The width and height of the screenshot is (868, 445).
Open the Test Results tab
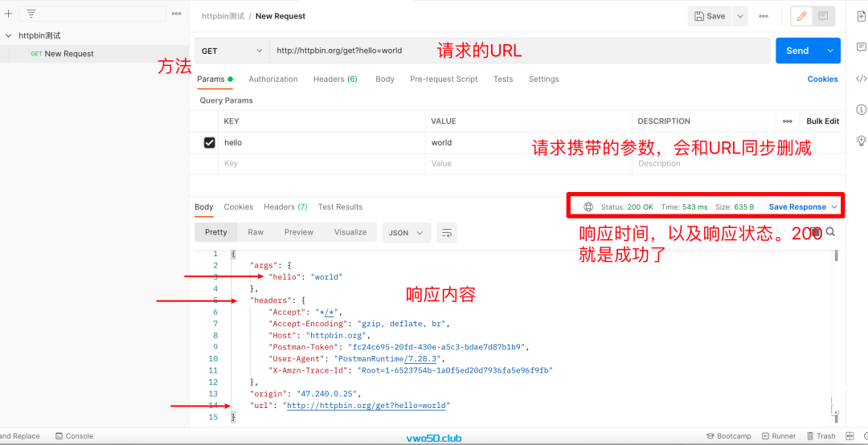click(341, 207)
